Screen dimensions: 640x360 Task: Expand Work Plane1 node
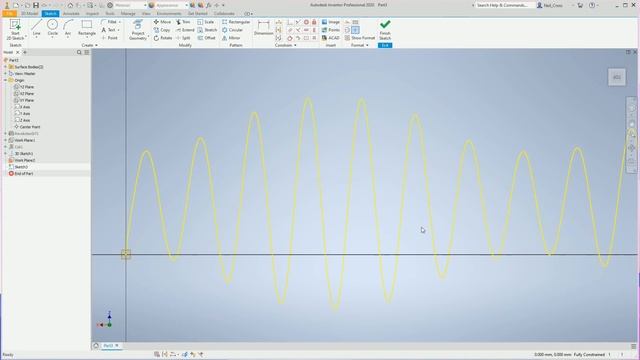[x=5, y=140]
